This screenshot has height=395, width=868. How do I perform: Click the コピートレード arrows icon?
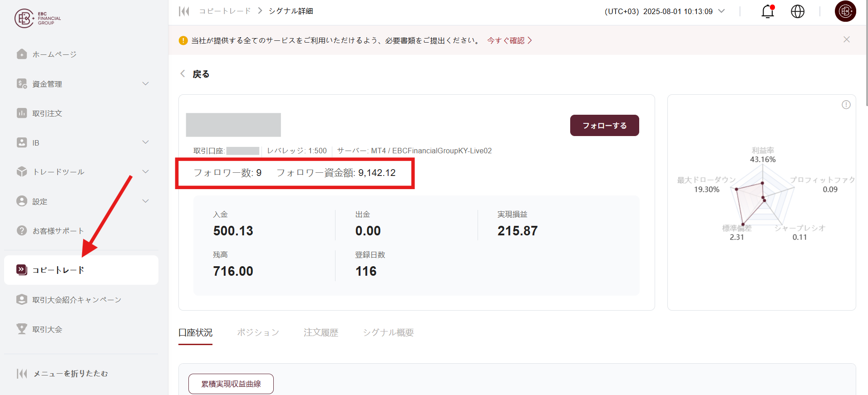(22, 270)
